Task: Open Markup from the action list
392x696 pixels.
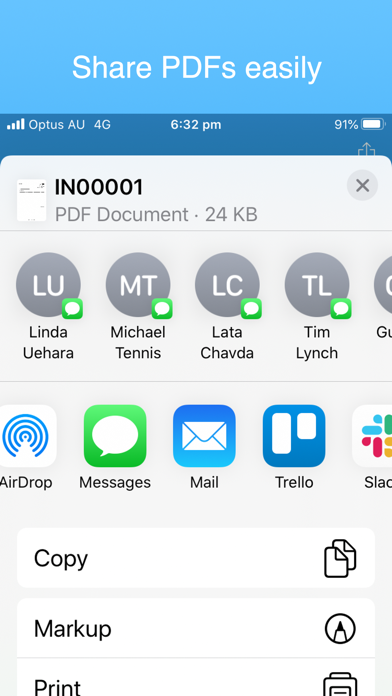Action: click(196, 628)
